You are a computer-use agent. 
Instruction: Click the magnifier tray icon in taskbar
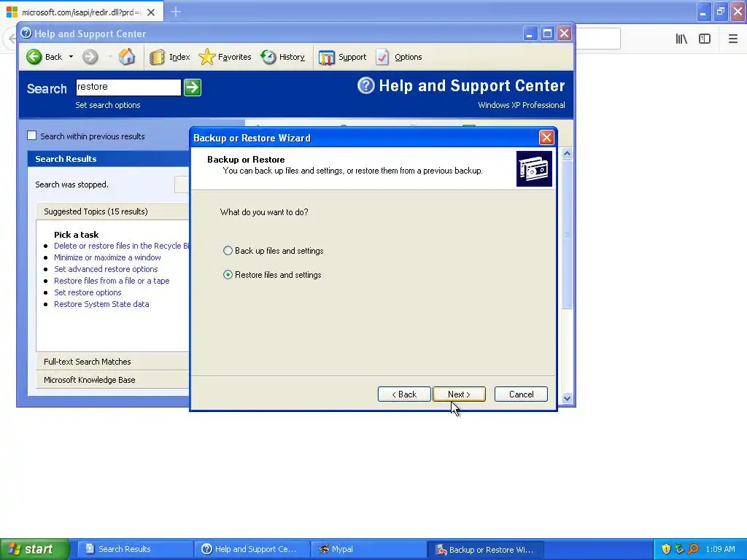[x=693, y=549]
